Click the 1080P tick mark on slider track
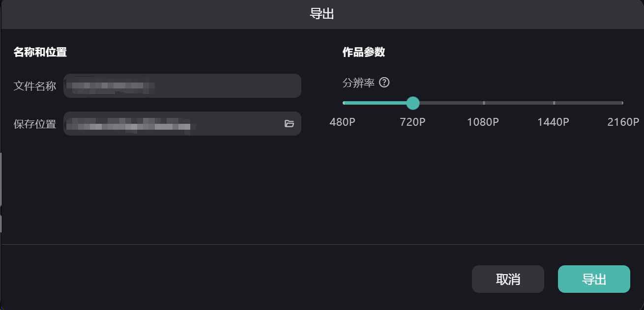The height and width of the screenshot is (310, 644). tap(484, 103)
